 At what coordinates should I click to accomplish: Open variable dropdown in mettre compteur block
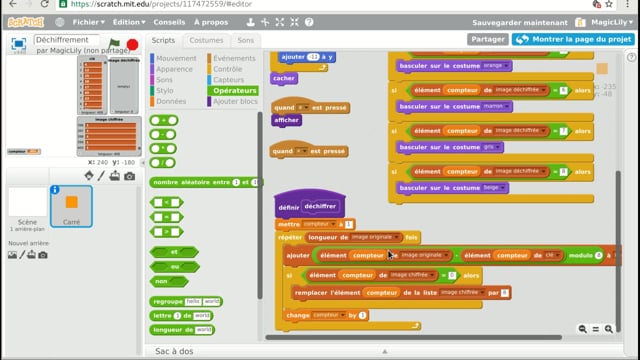pyautogui.click(x=320, y=224)
